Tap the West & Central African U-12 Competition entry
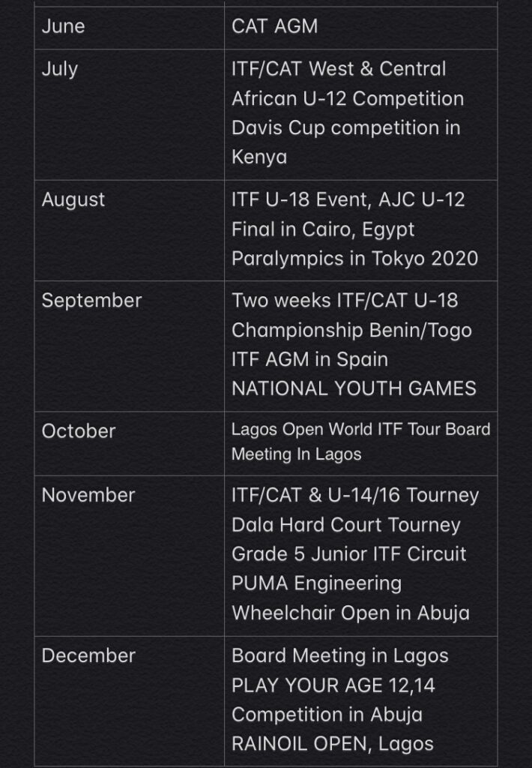The width and height of the screenshot is (532, 768). click(348, 84)
